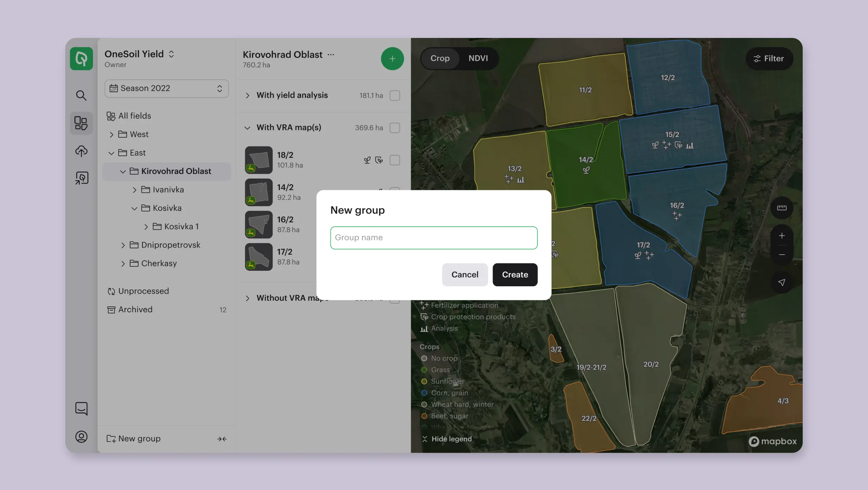Collapse sidebar with the arrows icon
Image resolution: width=868 pixels, height=490 pixels.
(222, 439)
